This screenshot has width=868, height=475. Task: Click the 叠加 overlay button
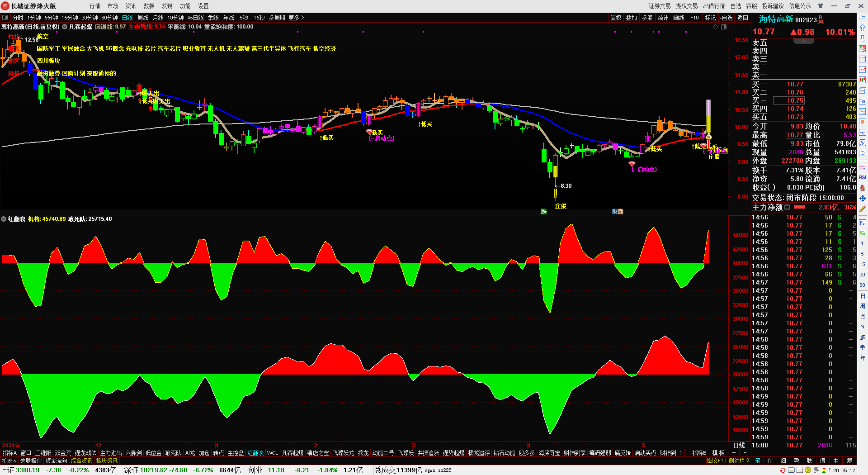631,18
